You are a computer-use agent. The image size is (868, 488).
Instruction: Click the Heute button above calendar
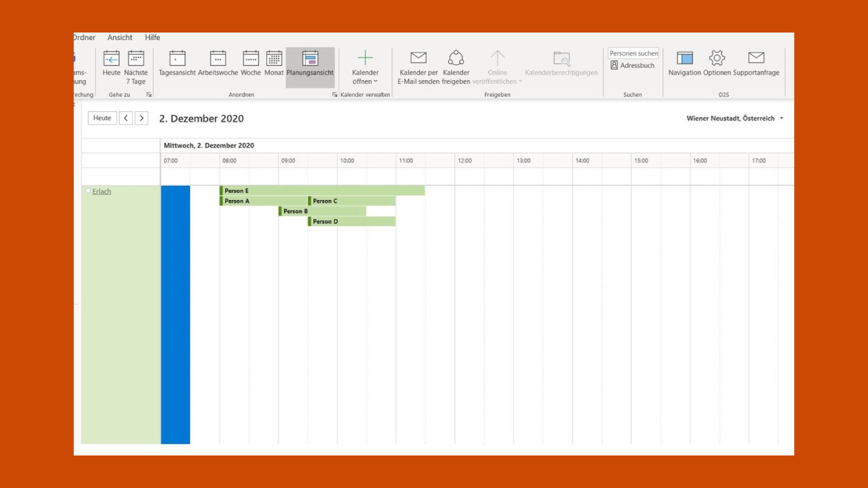(102, 119)
